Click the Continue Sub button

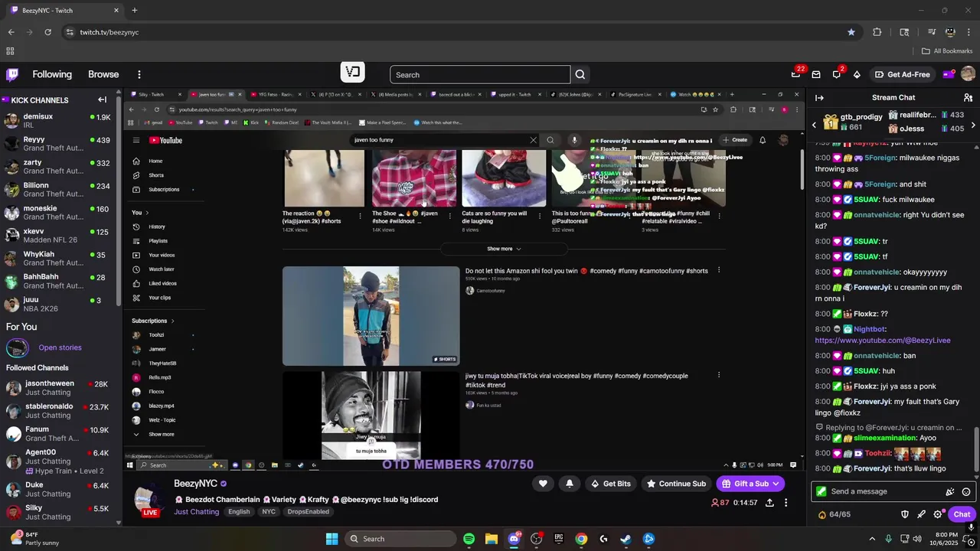676,484
